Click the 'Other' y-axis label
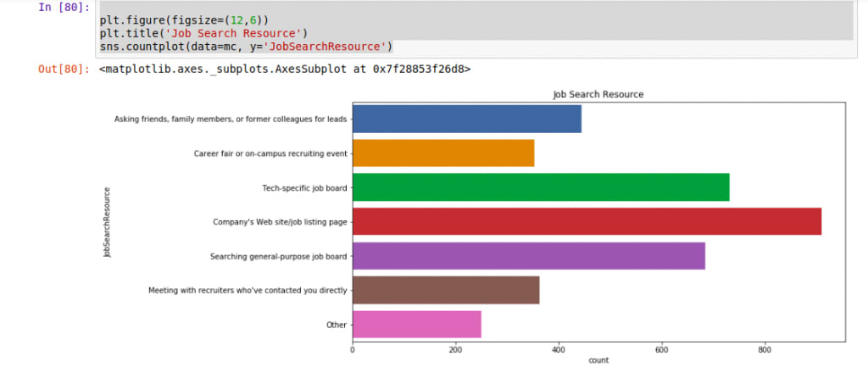The image size is (868, 378). pos(336,325)
